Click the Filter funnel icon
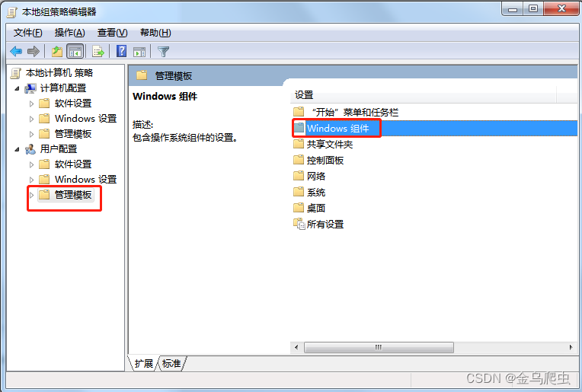The width and height of the screenshot is (582, 392). click(x=163, y=51)
